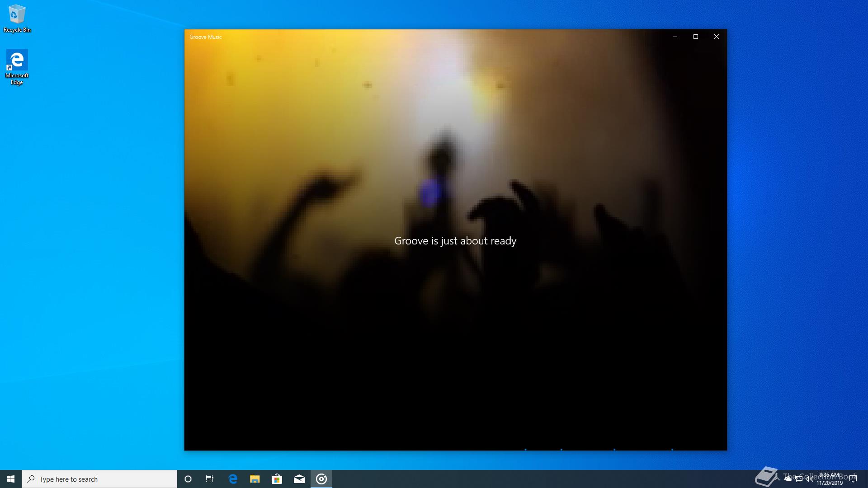Launch Microsoft Edge from the taskbar
868x488 pixels.
[233, 479]
